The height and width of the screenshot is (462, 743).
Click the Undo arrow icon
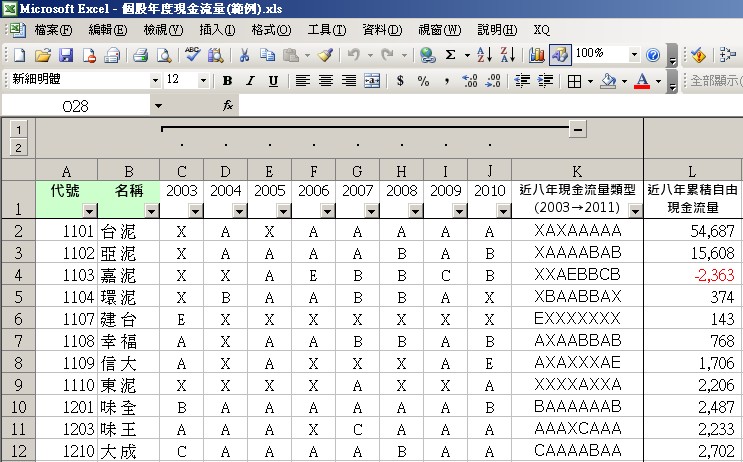click(x=353, y=55)
